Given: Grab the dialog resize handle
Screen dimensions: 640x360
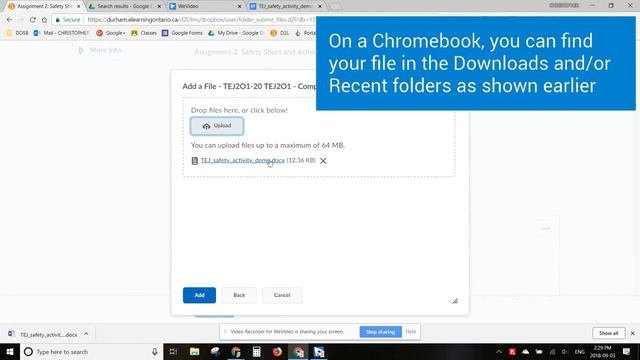Looking at the screenshot, I should (455, 301).
